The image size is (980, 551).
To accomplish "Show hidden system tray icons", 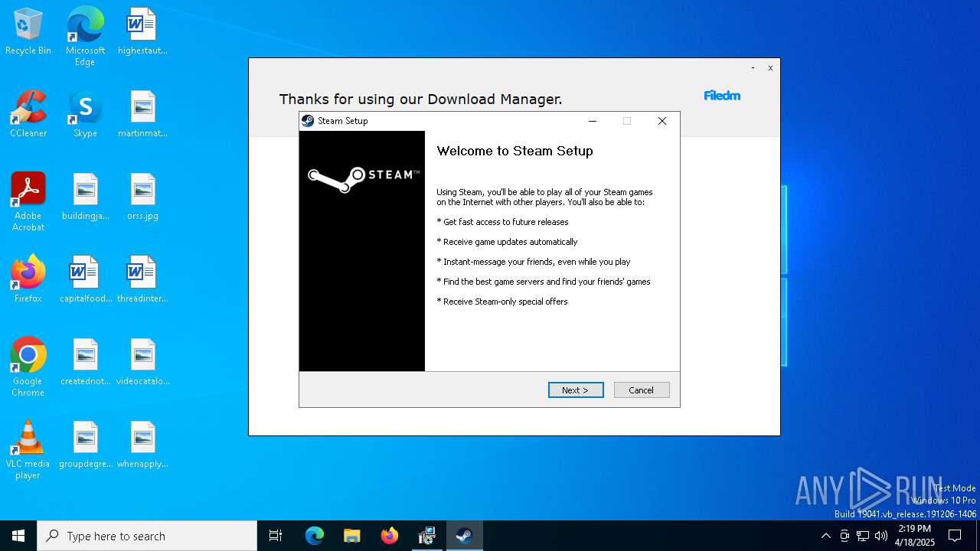I will coord(825,536).
